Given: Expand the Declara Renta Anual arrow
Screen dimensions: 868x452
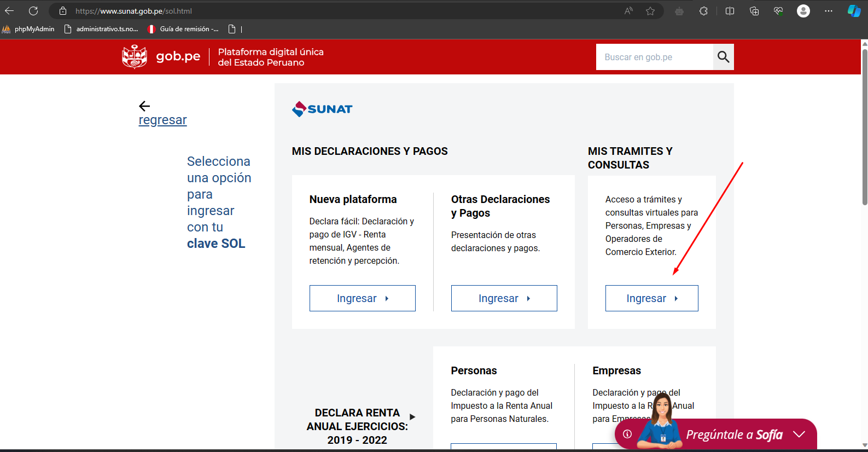Looking at the screenshot, I should click(x=412, y=417).
